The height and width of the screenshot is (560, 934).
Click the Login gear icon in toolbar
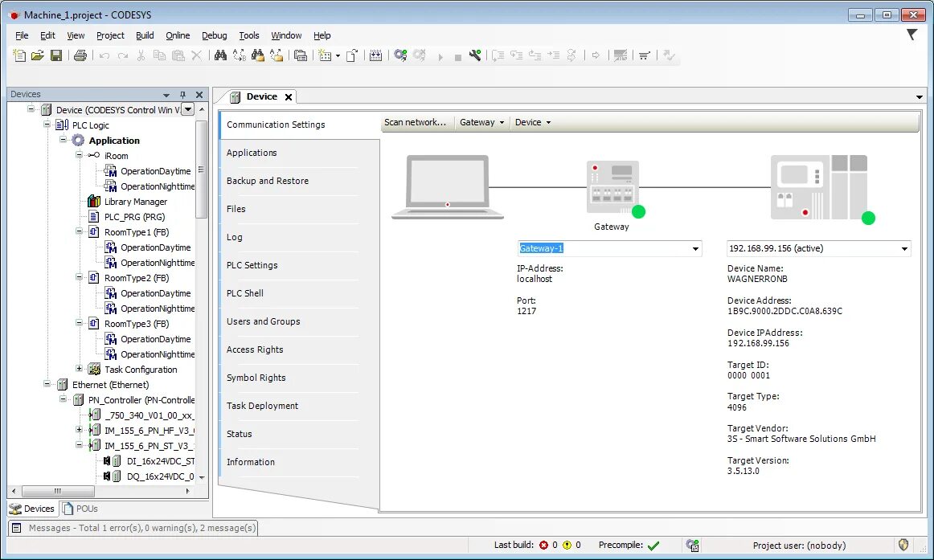click(x=400, y=55)
